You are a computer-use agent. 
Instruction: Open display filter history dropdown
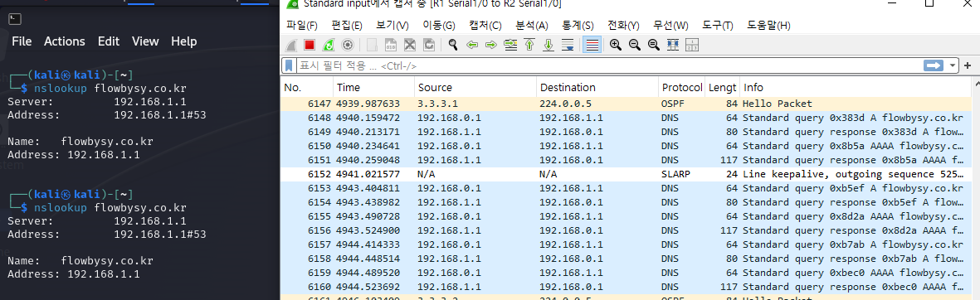(x=953, y=65)
